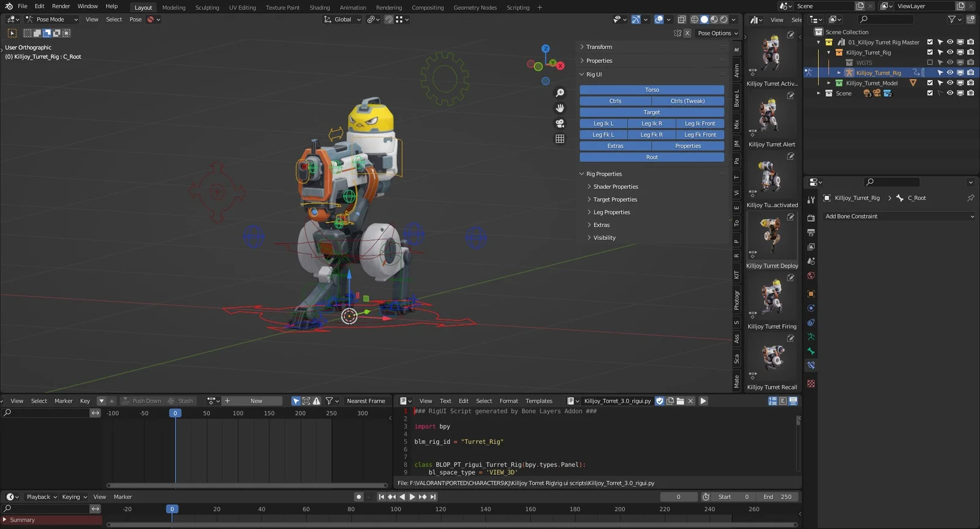Viewport: 980px width, 529px height.
Task: Switch to the Scripting workspace tab
Action: pyautogui.click(x=518, y=7)
